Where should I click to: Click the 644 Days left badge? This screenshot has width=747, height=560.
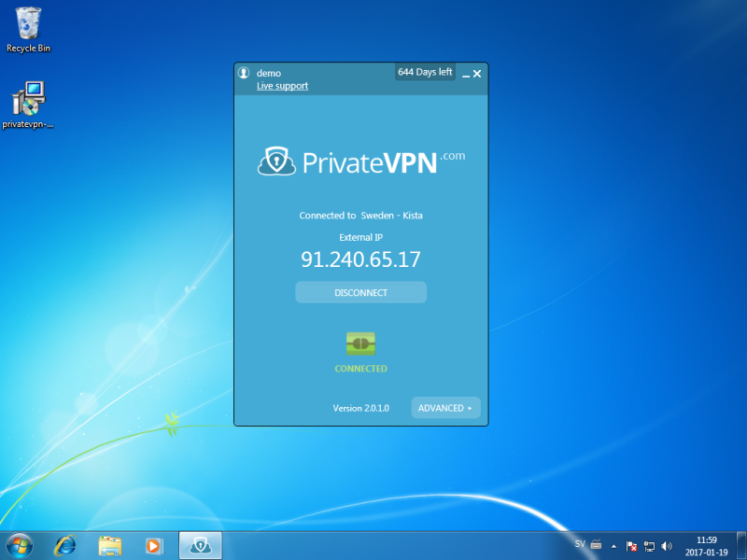click(425, 72)
